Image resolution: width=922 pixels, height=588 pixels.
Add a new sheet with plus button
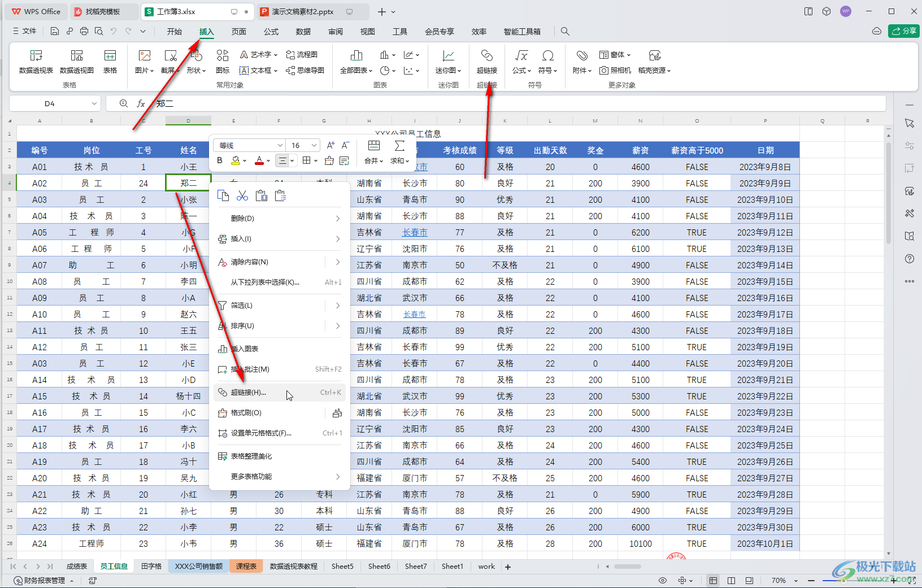click(x=508, y=567)
